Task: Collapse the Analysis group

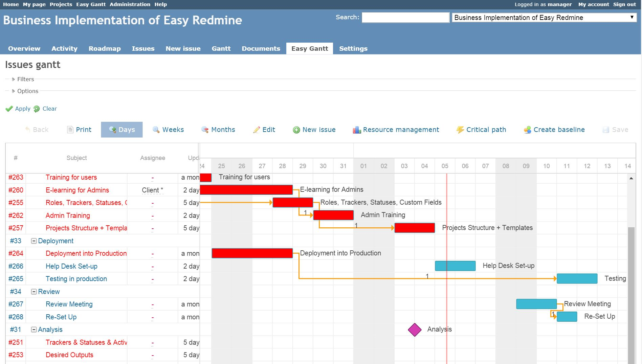Action: click(x=33, y=329)
